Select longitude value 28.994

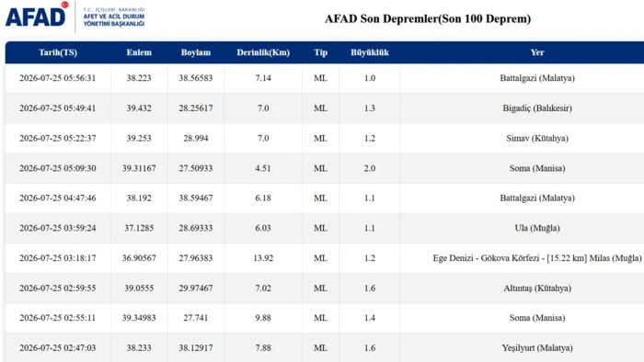click(195, 138)
